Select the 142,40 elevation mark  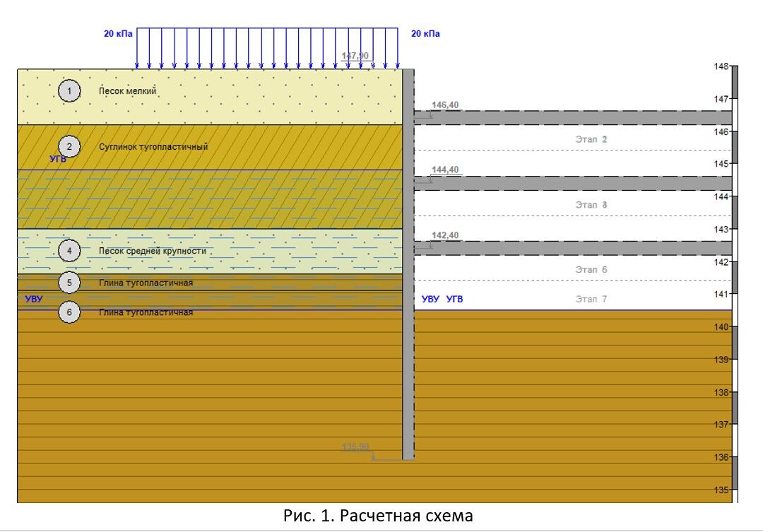point(445,235)
